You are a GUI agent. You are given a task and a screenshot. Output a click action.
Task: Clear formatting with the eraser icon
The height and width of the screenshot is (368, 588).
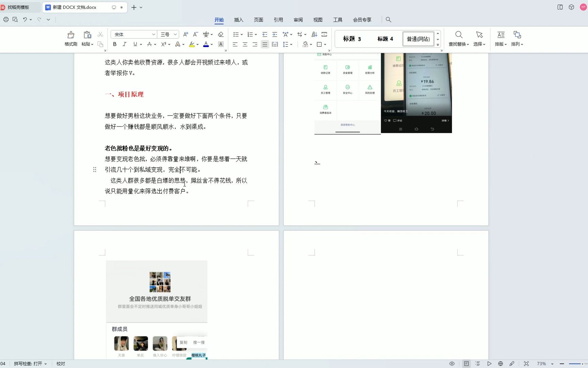[x=220, y=34]
